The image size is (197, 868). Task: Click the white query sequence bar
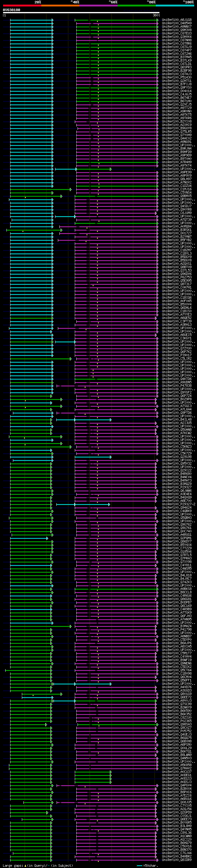pyautogui.click(x=81, y=13)
